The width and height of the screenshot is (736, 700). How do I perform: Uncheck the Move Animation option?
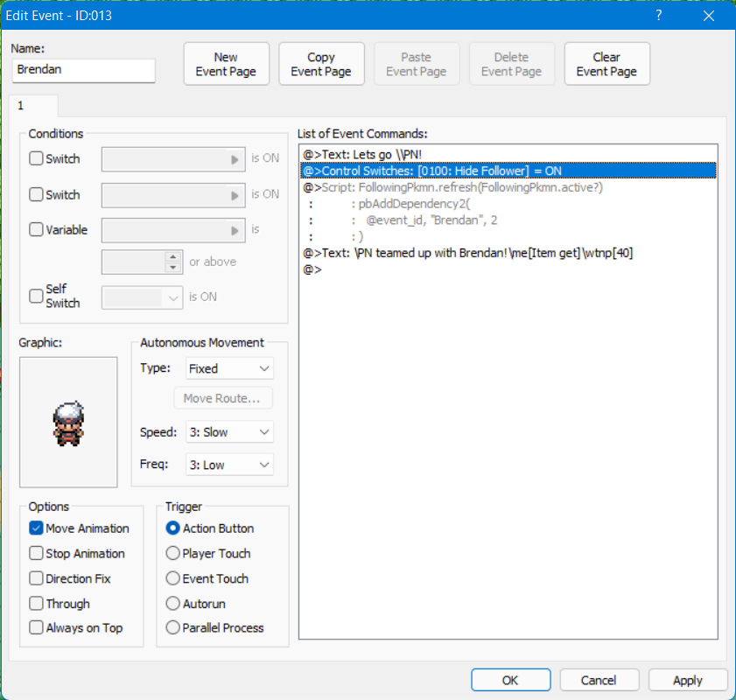[37, 528]
